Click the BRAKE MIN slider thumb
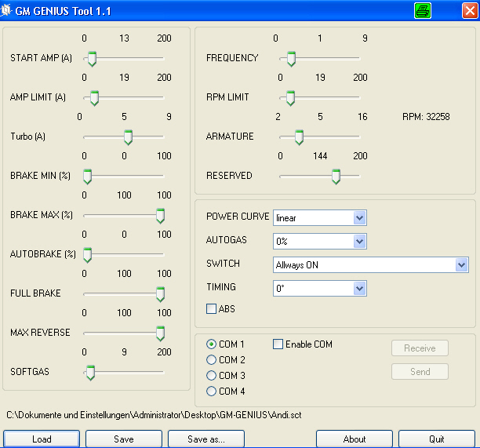Viewport: 480px width, 448px height. (87, 177)
